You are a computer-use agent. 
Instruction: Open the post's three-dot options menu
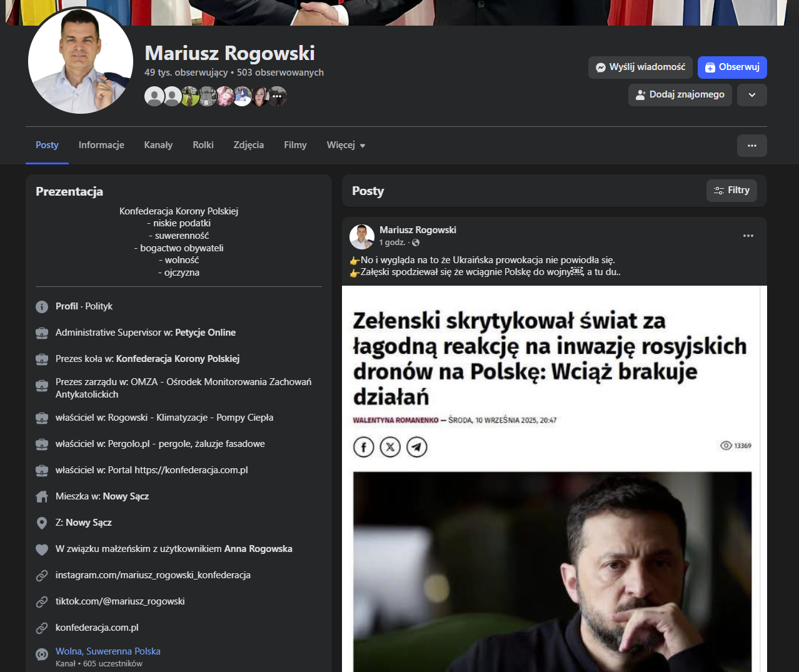point(748,236)
